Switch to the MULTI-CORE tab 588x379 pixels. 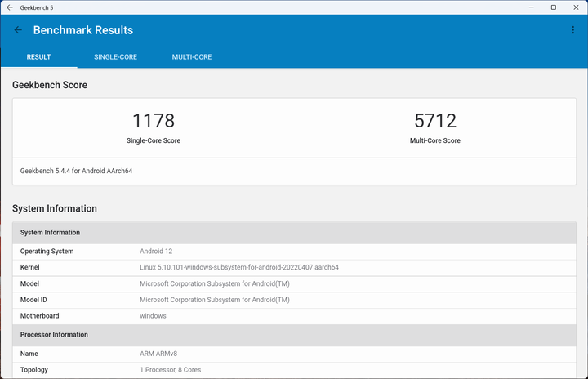click(x=192, y=57)
